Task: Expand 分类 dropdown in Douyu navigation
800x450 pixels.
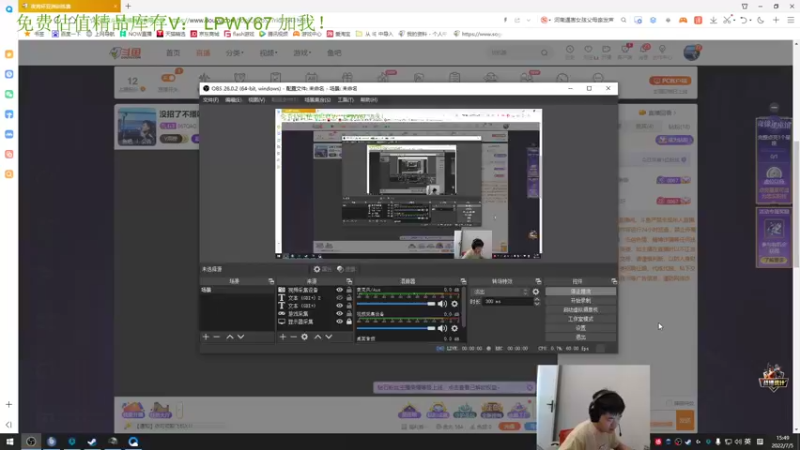Action: pyautogui.click(x=235, y=53)
